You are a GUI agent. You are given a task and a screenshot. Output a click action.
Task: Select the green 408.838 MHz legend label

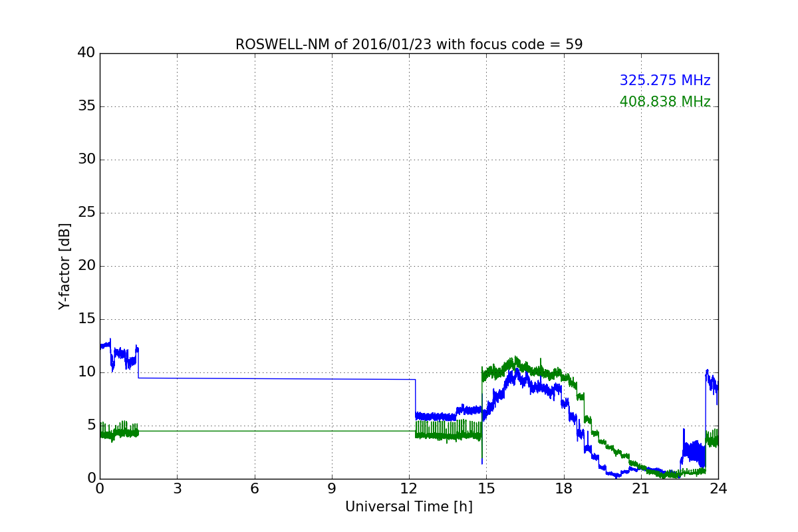pyautogui.click(x=665, y=102)
